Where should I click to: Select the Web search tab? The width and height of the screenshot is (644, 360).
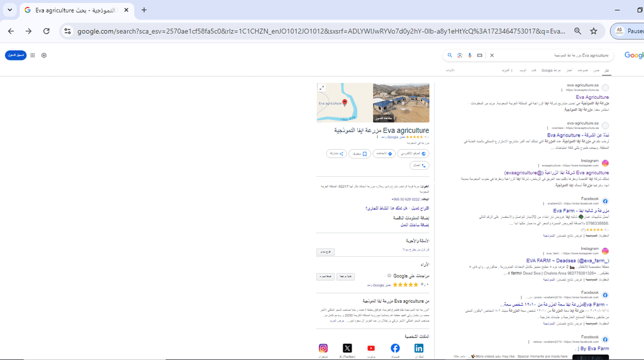tap(523, 70)
